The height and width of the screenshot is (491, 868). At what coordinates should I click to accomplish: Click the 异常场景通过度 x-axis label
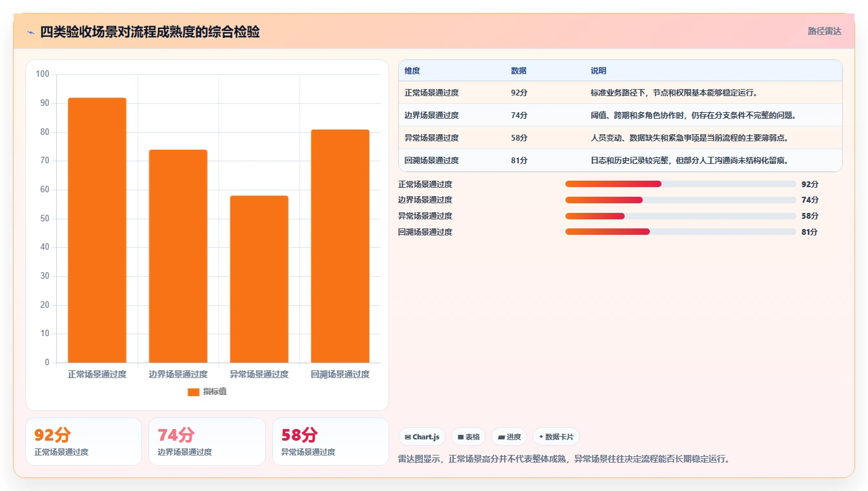(259, 374)
